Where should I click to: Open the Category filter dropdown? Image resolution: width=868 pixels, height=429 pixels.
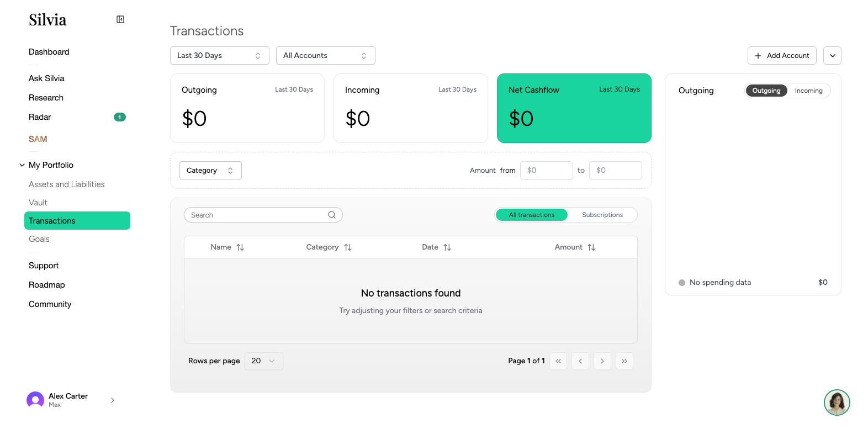point(210,171)
